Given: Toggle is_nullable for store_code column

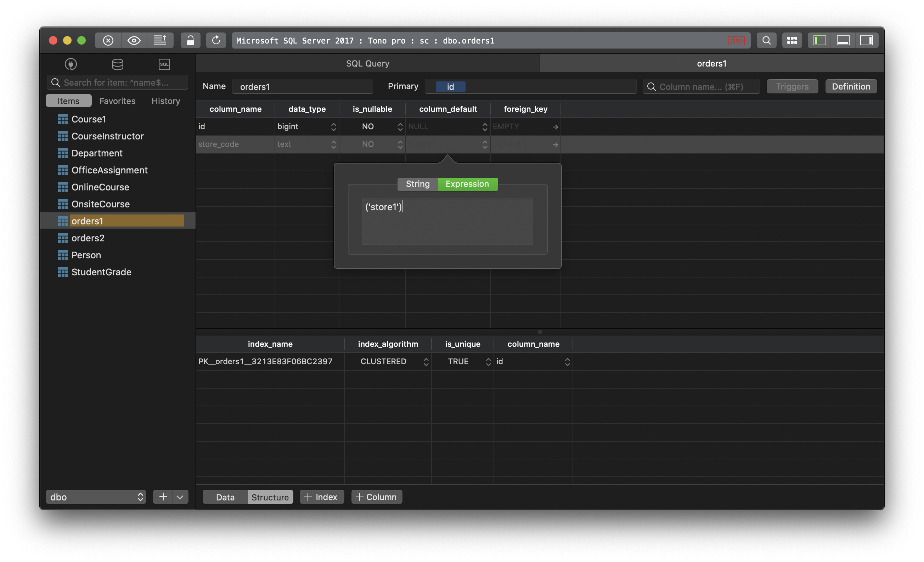Looking at the screenshot, I should click(x=372, y=144).
